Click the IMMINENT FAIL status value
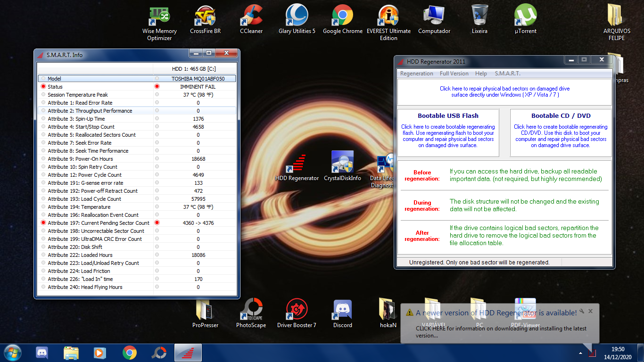Screen dimensions: 644x362 click(198, 87)
